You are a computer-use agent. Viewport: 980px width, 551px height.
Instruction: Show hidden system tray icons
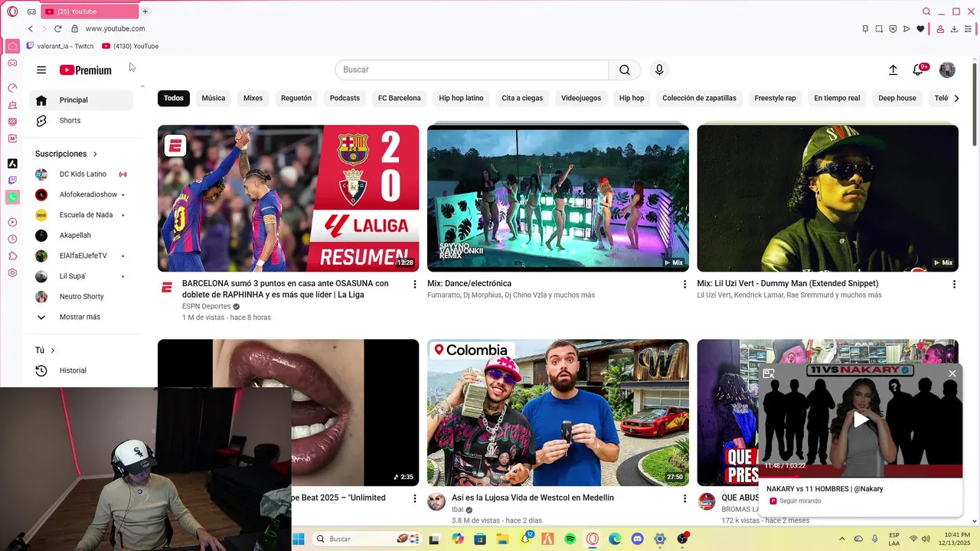(x=842, y=539)
